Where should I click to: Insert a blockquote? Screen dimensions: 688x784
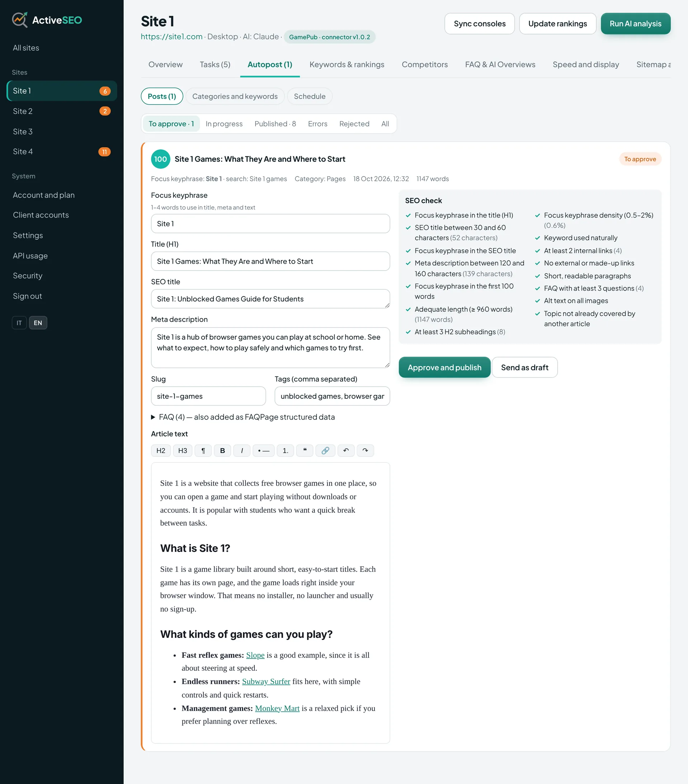coord(305,450)
